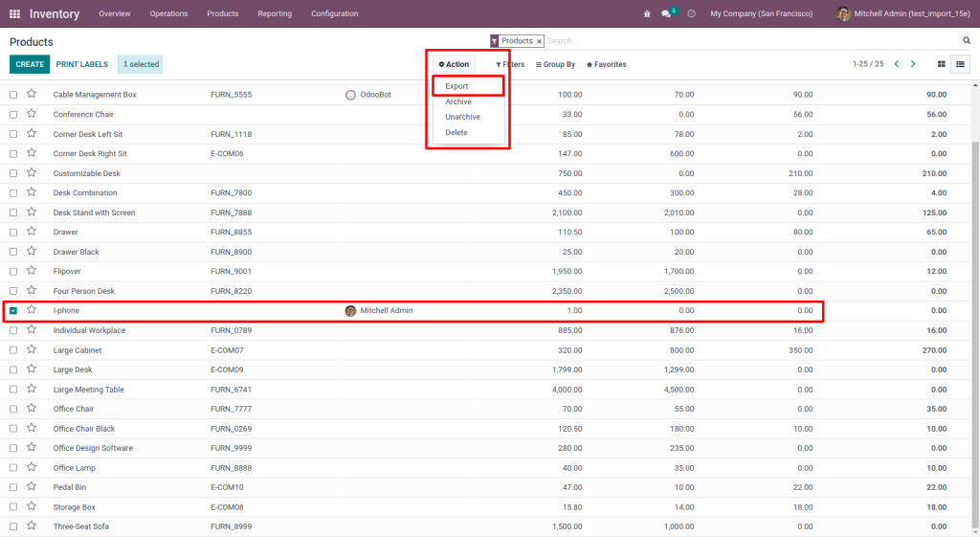Open the Favorites dropdown

coord(606,64)
